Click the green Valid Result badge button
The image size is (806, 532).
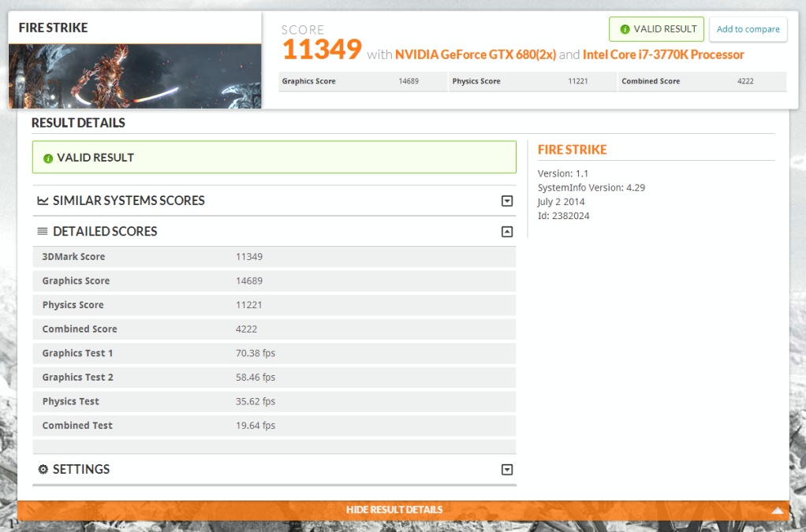[656, 29]
